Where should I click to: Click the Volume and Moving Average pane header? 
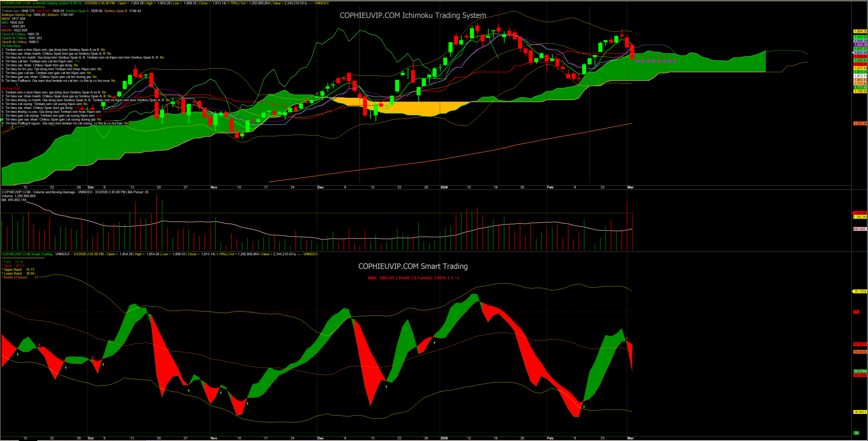(75, 192)
